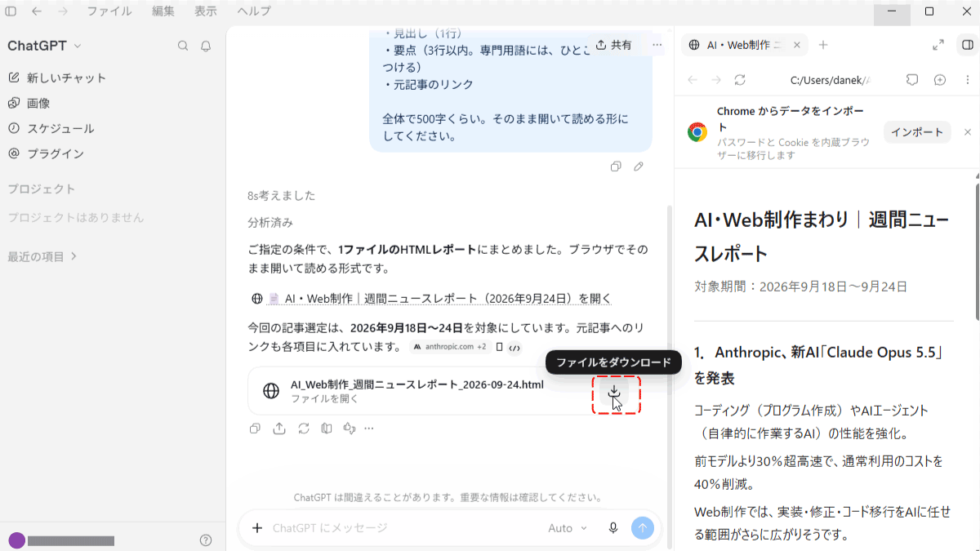Expand the browser panel to fullscreen
The image size is (980, 551).
tap(938, 45)
